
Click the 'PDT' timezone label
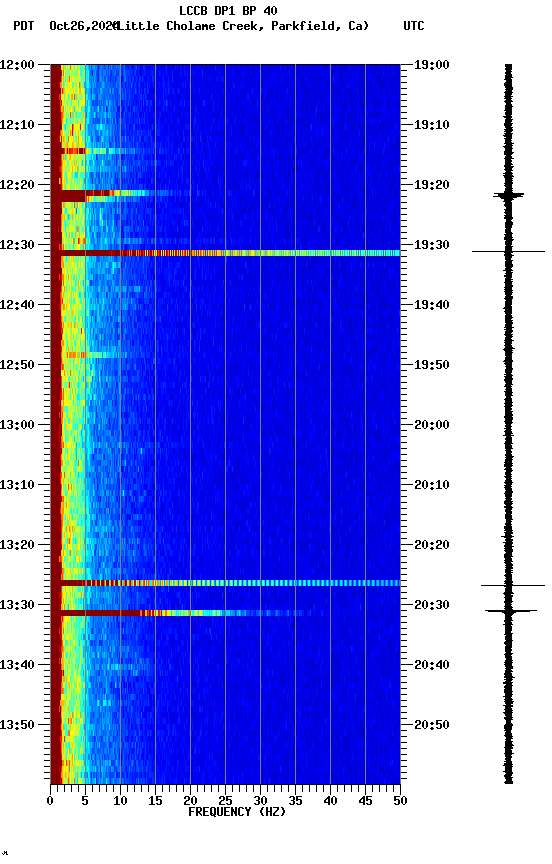click(24, 26)
